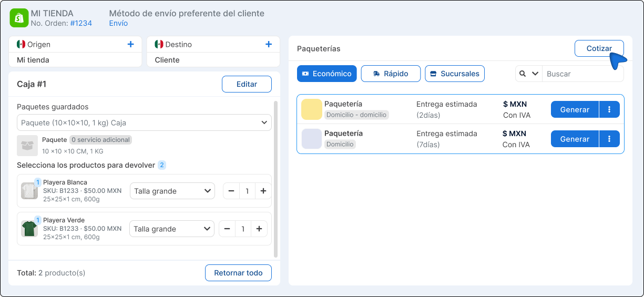Decrease Playera Verde quantity with minus
Viewport: 644px width, 297px height.
tap(227, 229)
